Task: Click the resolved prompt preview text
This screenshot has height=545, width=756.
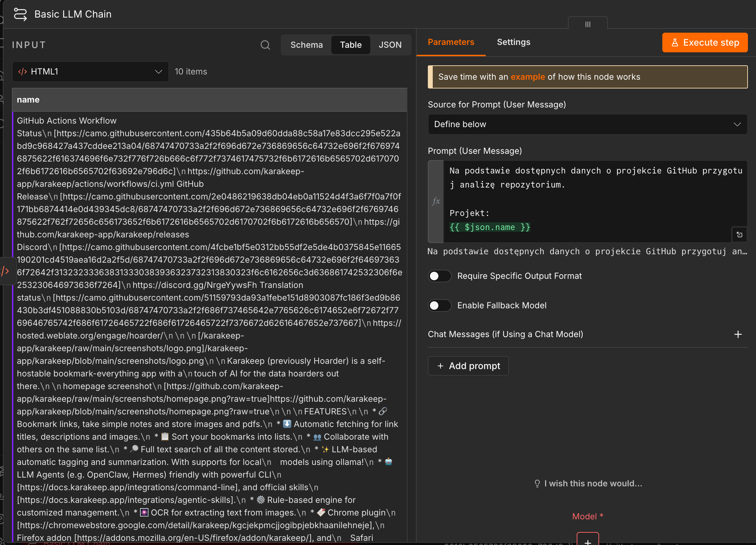Action: point(588,251)
